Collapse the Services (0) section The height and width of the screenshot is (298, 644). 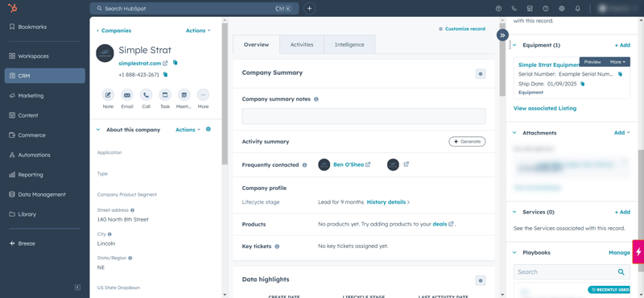514,212
